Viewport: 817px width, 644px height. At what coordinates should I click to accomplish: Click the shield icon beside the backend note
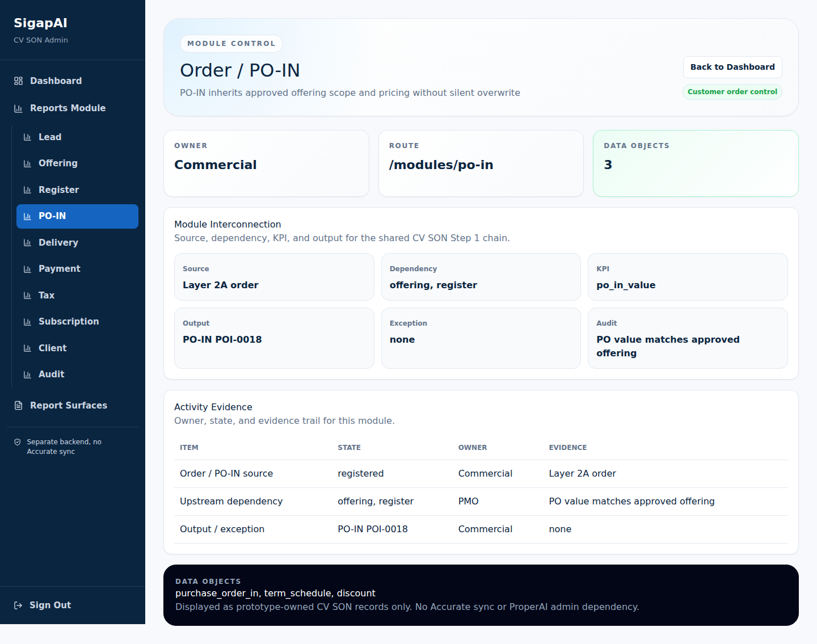pyautogui.click(x=18, y=442)
